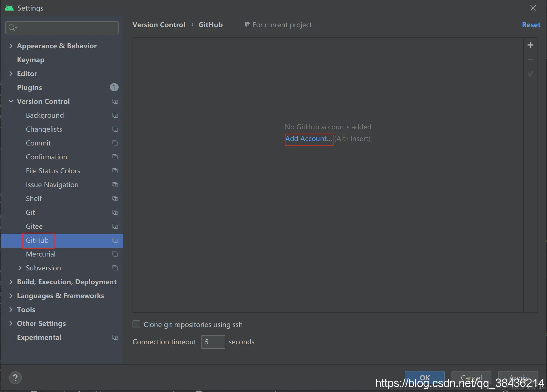Click the Add Account link
The width and height of the screenshot is (547, 392).
coord(309,139)
